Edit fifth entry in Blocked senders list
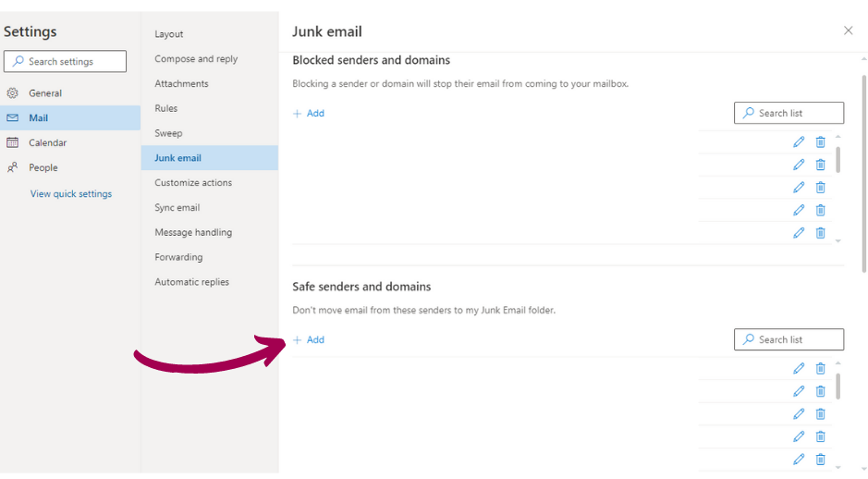The height and width of the screenshot is (479, 868). (799, 233)
